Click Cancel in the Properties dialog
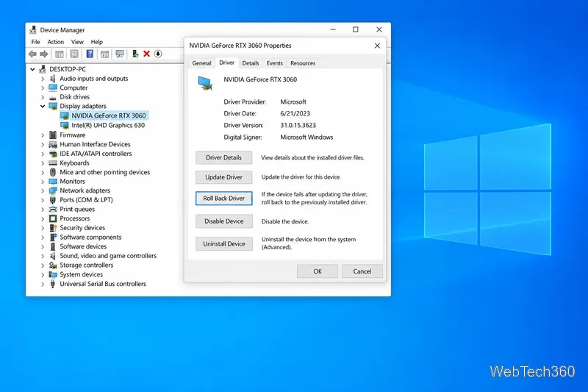The width and height of the screenshot is (588, 392). (362, 271)
